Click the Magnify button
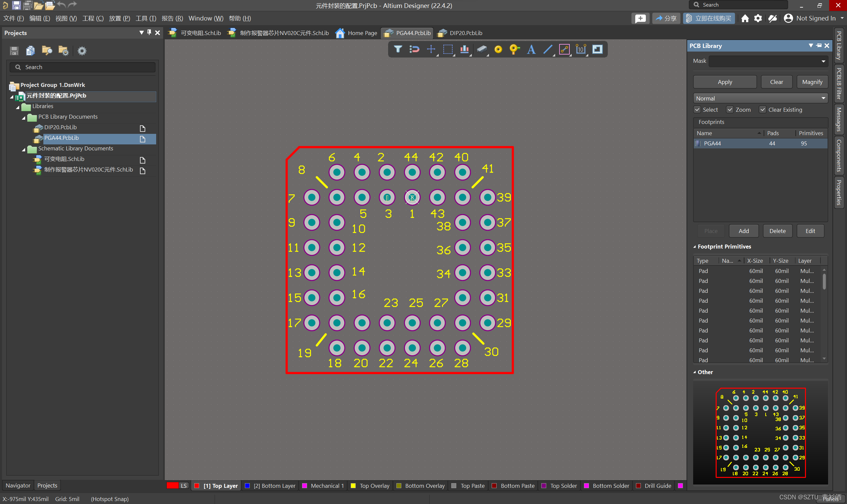This screenshot has height=504, width=847. [x=812, y=82]
